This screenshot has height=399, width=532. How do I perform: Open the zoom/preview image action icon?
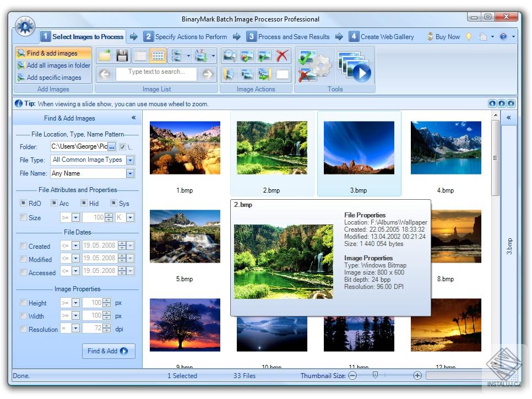pyautogui.click(x=229, y=56)
